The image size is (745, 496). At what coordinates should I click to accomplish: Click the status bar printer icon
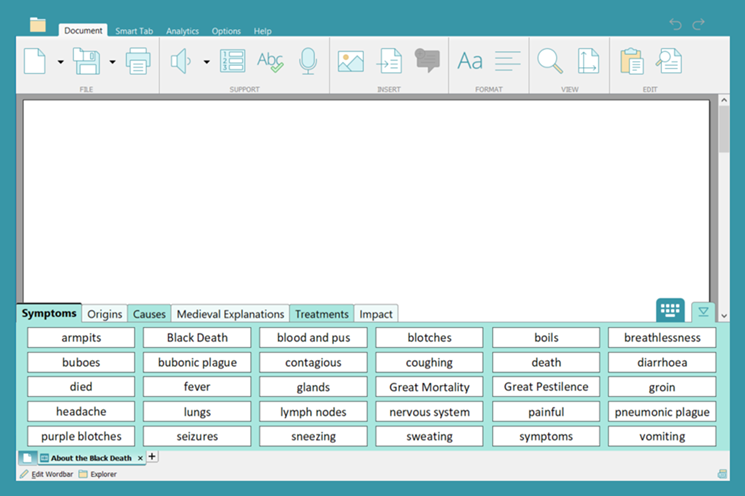pos(722,474)
